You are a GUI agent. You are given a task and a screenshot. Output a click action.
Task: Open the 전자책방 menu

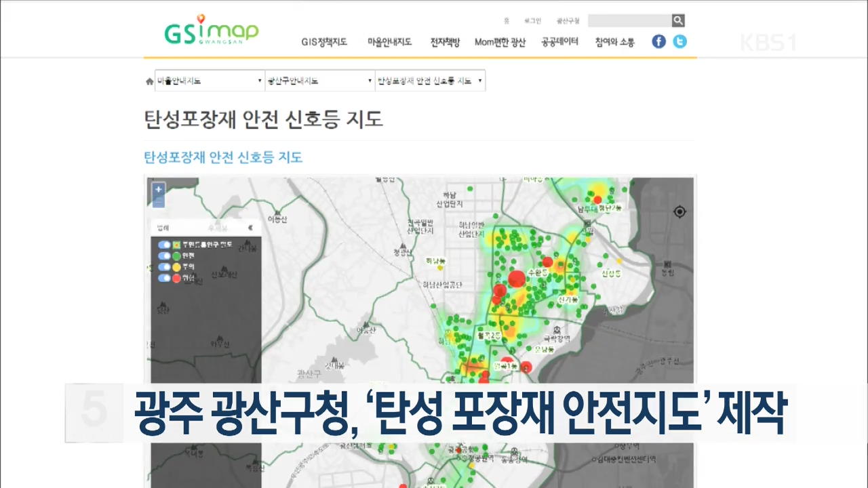(x=445, y=42)
